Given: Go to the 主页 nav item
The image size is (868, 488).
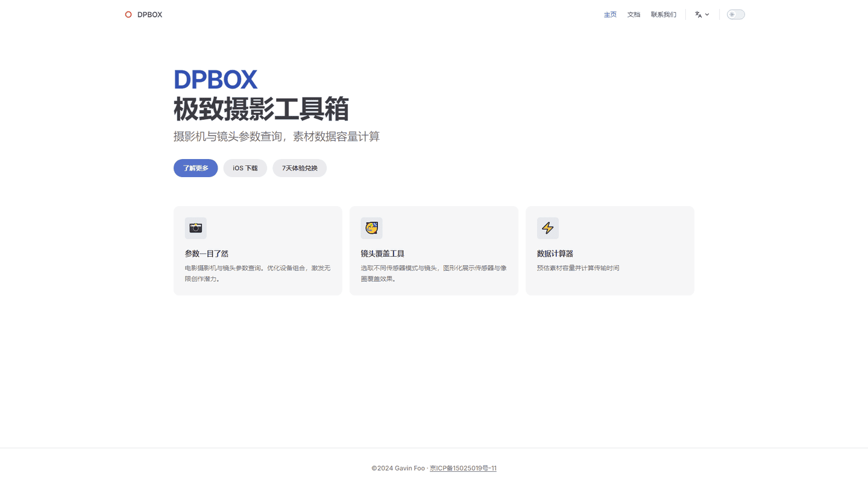Looking at the screenshot, I should coord(610,14).
